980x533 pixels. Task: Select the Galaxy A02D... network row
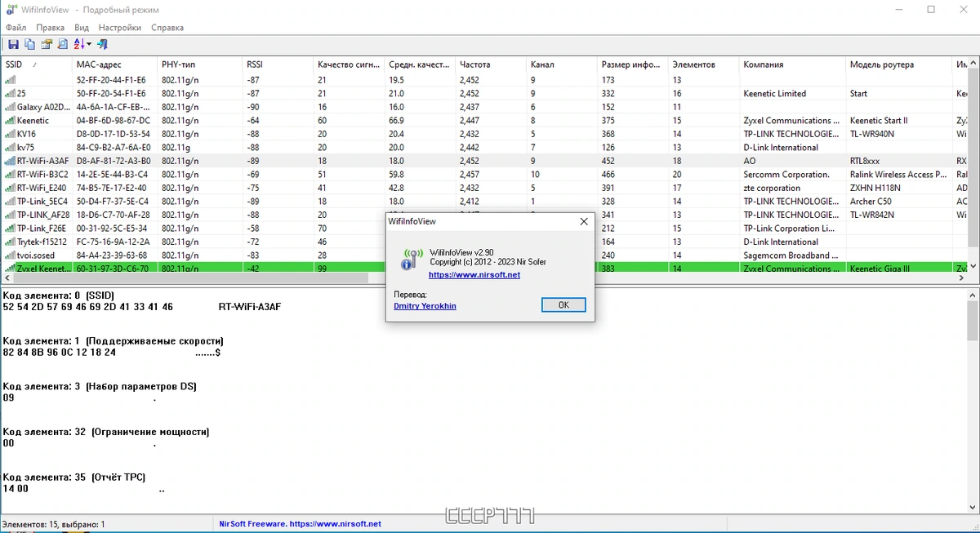pyautogui.click(x=485, y=107)
